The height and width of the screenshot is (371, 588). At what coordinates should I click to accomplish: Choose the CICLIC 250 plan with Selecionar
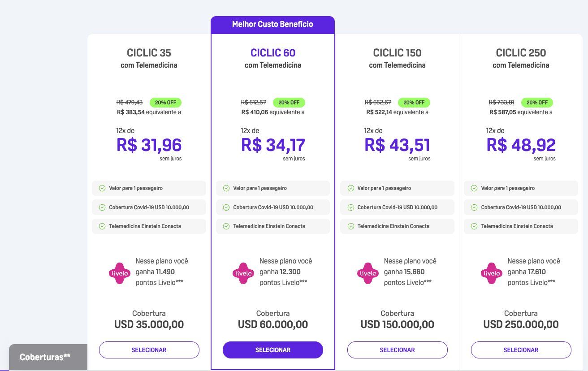pyautogui.click(x=521, y=350)
